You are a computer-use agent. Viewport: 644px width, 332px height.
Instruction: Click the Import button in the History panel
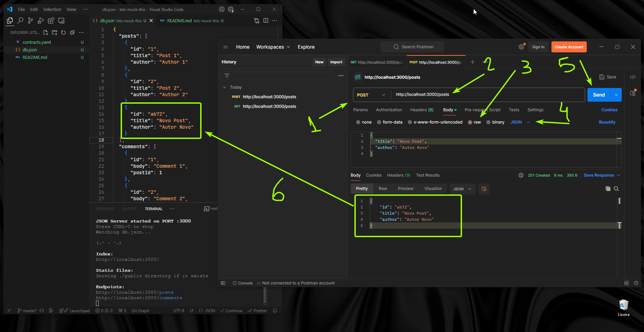[336, 62]
